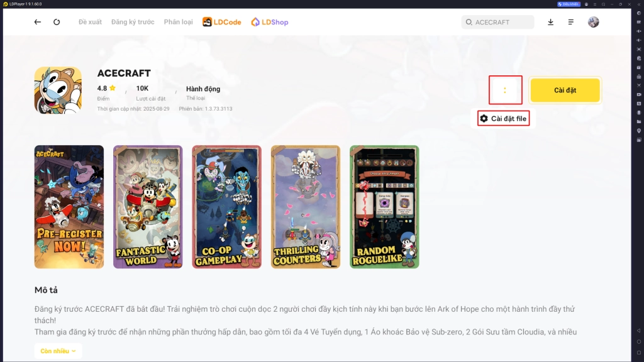Click the location pin sidebar icon
This screenshot has height=362, width=644.
[x=639, y=131]
